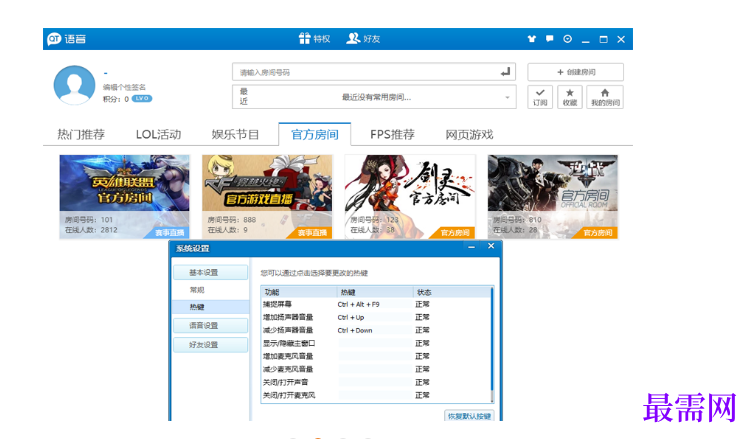
Task: Click the room number input field
Action: [x=374, y=72]
